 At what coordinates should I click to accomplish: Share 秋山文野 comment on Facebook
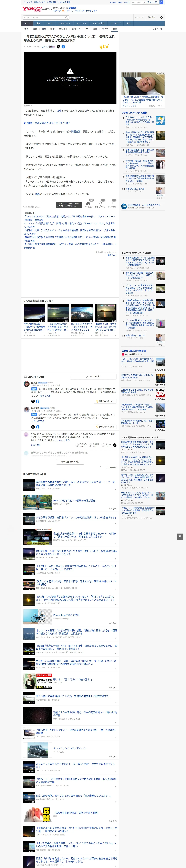pyautogui.click(x=38, y=427)
